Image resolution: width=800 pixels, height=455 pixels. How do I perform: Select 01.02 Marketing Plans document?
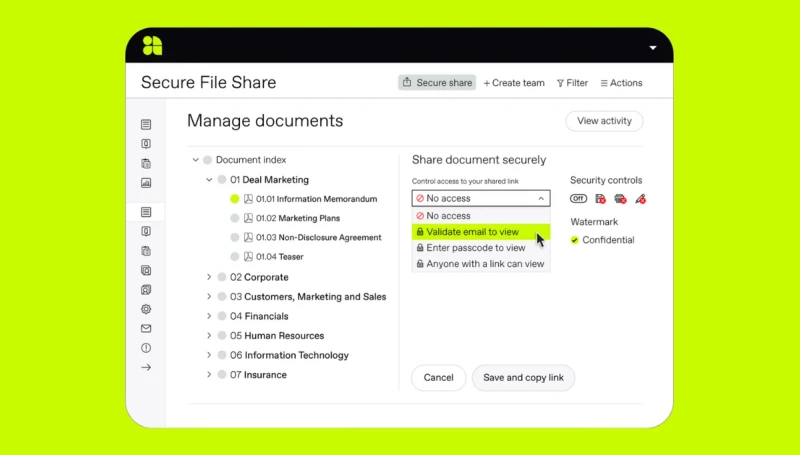point(298,218)
